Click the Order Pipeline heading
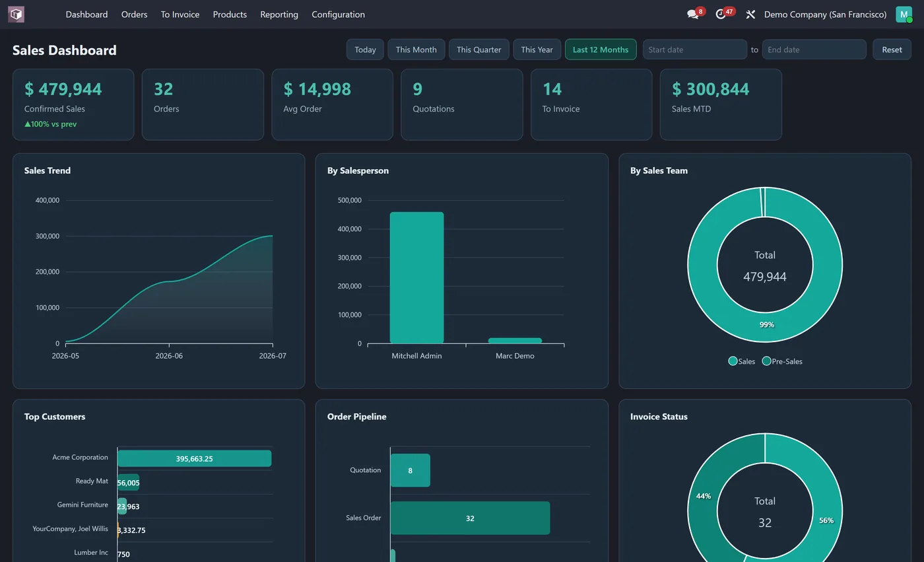This screenshot has width=924, height=562. 357,417
